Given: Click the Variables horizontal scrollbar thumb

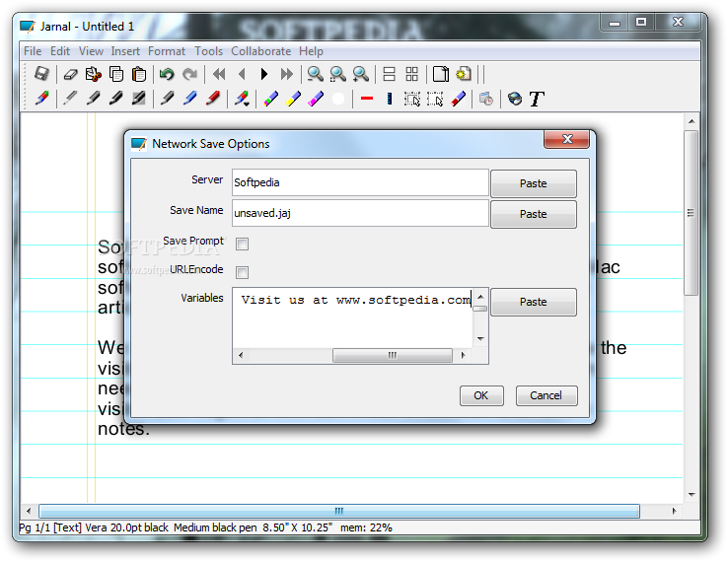Looking at the screenshot, I should (393, 356).
